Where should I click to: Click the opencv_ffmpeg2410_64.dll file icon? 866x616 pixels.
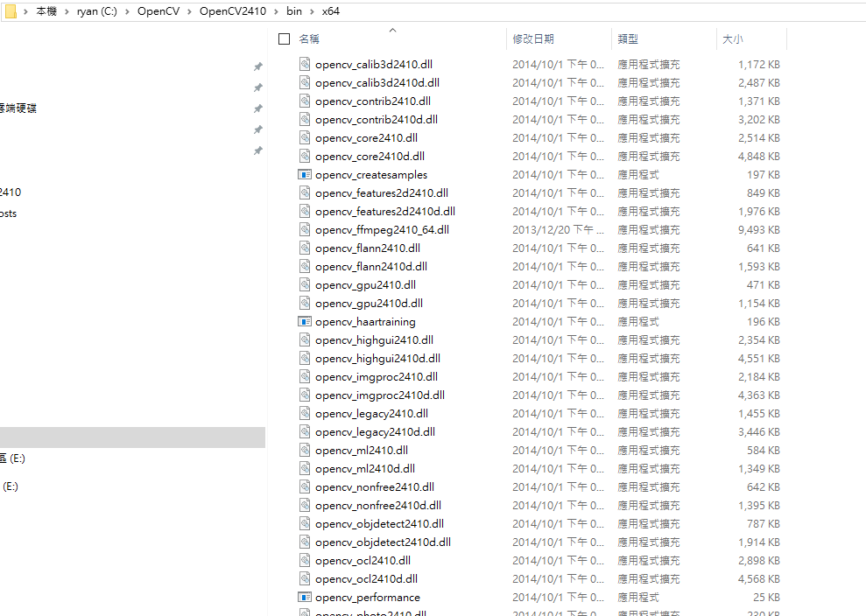(305, 229)
